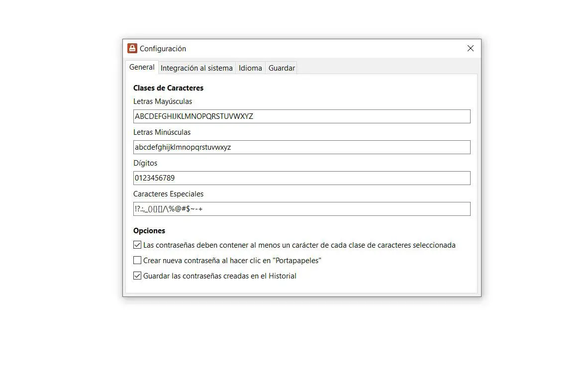Open the Integración al sistema tab
This screenshot has width=588, height=376.
(196, 68)
